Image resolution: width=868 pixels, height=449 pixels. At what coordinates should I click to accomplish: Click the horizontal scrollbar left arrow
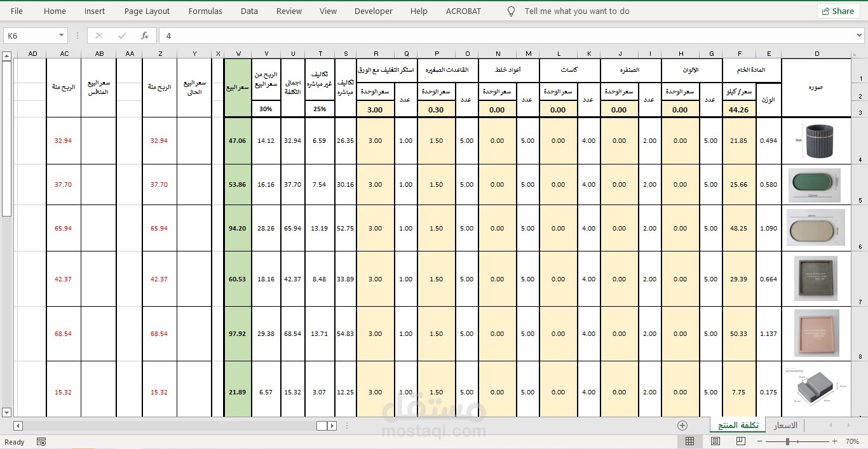click(x=18, y=426)
